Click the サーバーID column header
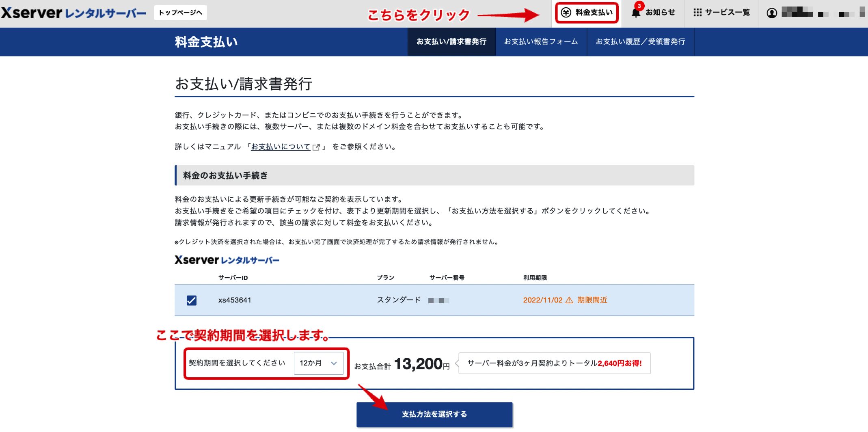The width and height of the screenshot is (868, 432). click(233, 278)
